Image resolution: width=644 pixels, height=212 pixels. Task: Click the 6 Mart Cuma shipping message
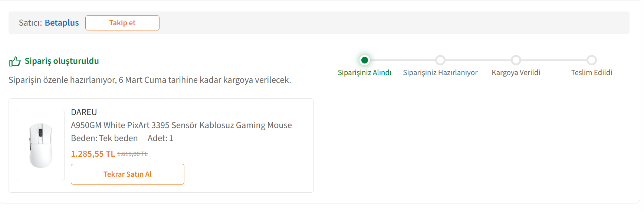click(149, 80)
